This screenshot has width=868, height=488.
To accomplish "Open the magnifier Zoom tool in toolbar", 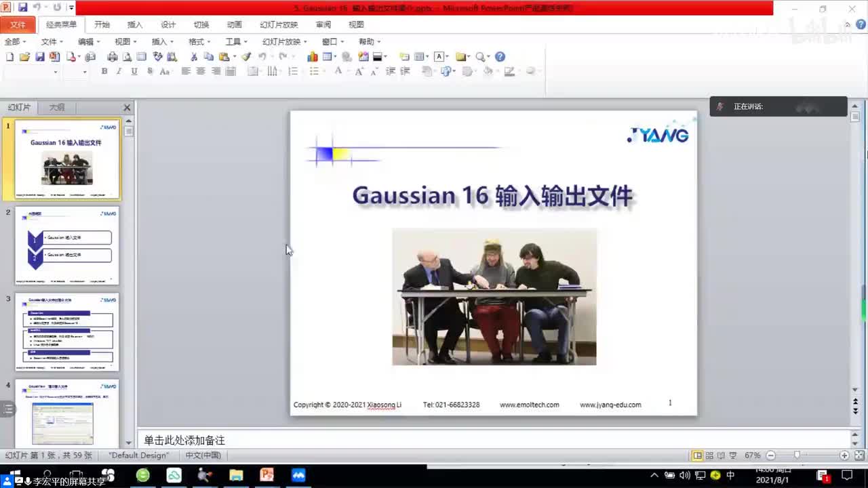I will click(480, 57).
